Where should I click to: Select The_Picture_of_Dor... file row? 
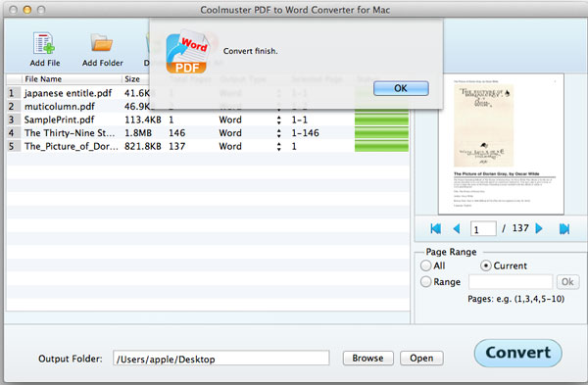208,146
